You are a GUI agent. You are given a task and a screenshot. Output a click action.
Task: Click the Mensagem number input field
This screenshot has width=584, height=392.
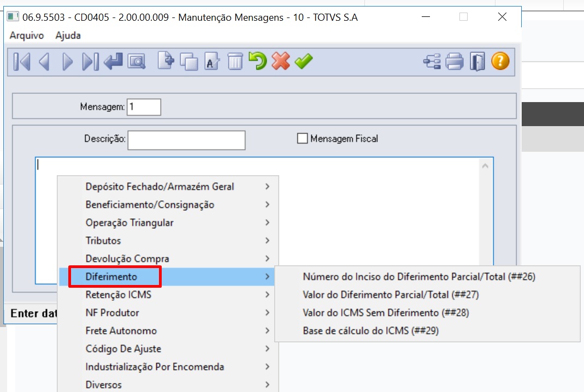(x=144, y=107)
